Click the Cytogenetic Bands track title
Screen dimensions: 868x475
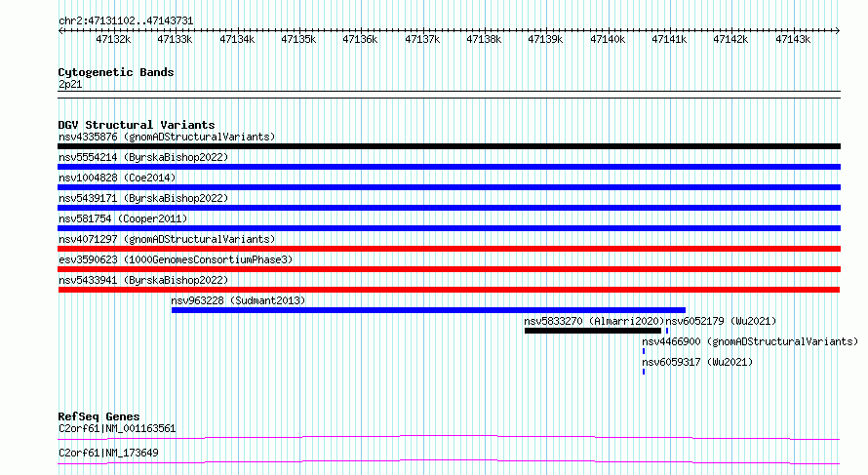(116, 72)
